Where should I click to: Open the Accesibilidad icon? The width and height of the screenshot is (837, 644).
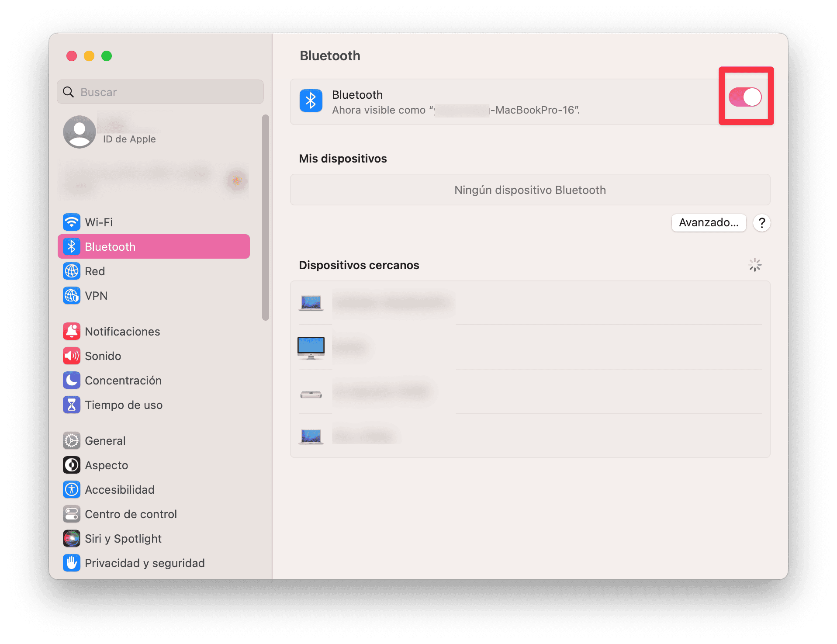click(72, 489)
